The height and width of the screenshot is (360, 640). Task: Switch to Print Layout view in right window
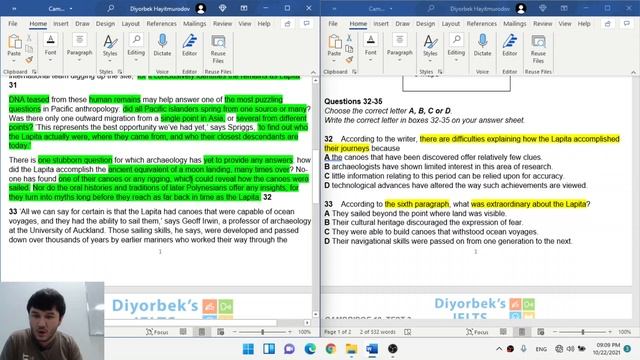(x=522, y=332)
